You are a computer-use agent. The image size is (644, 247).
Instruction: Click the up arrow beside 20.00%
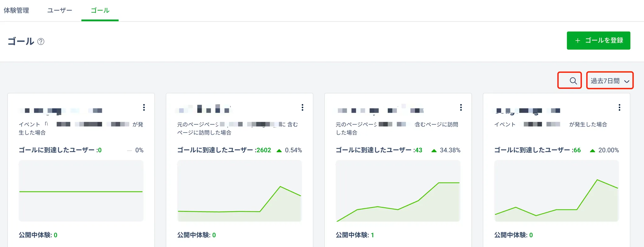pyautogui.click(x=592, y=151)
